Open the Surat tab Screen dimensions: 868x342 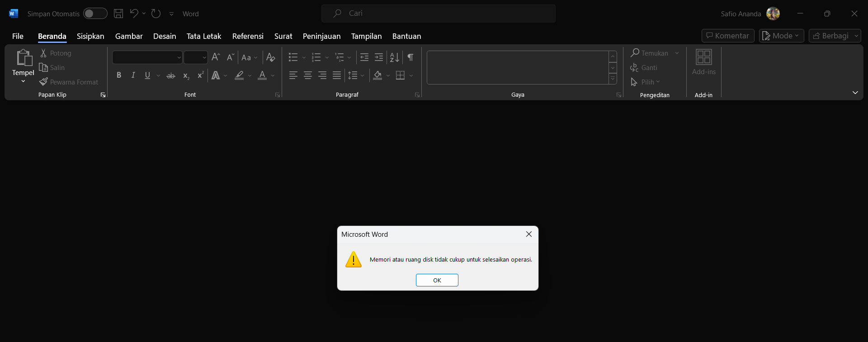tap(283, 36)
